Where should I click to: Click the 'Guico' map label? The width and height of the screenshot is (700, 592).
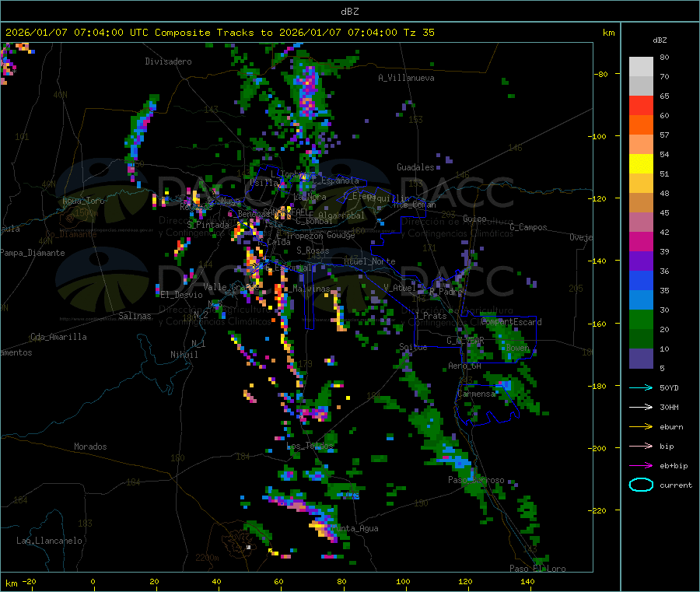474,219
